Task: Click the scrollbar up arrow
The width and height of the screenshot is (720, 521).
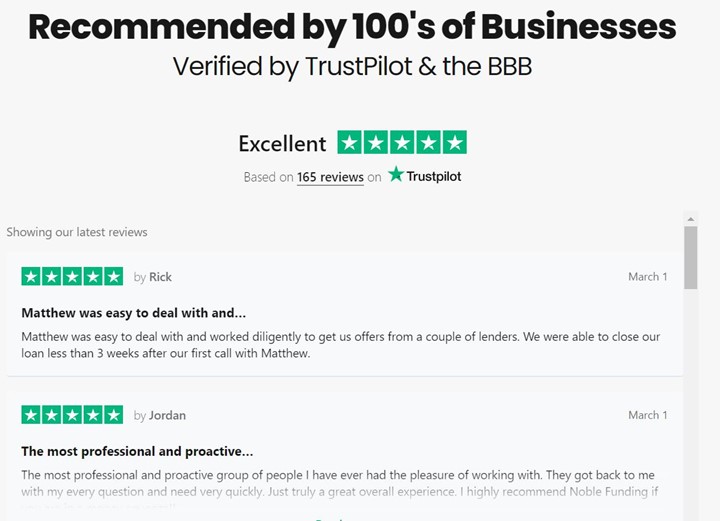Action: (691, 219)
